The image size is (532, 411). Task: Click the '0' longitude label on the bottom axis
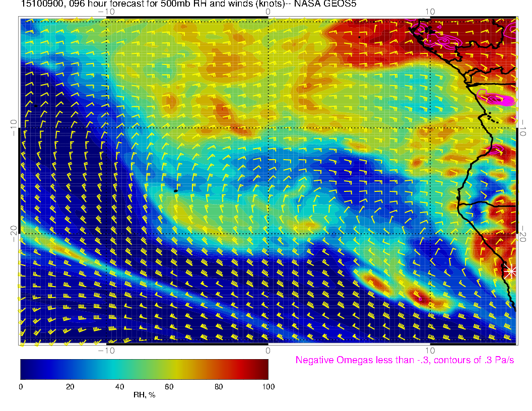pyautogui.click(x=268, y=350)
